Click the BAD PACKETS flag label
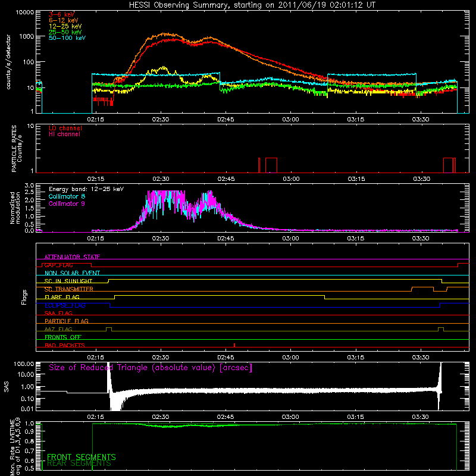 click(65, 345)
